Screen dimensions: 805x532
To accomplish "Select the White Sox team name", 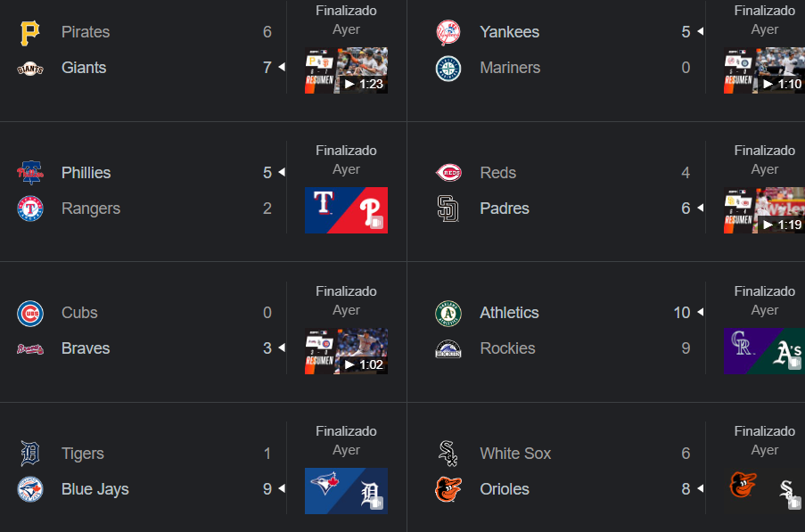I will click(x=515, y=454).
